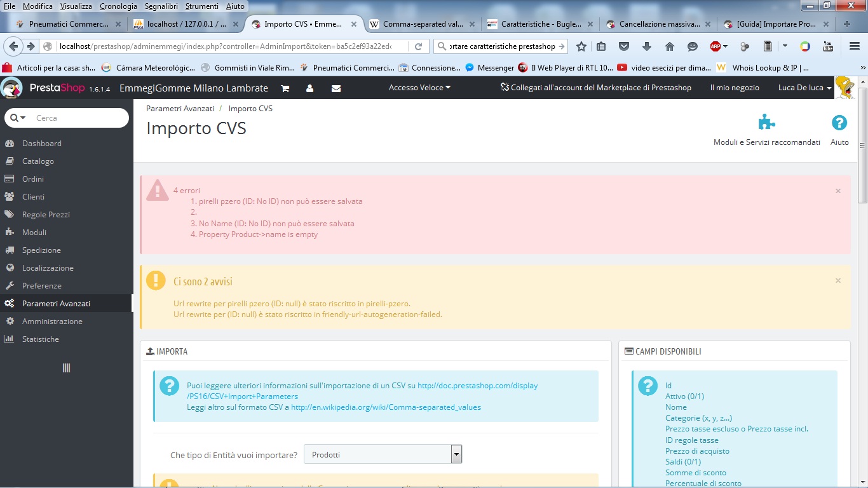Open the entity type dropdown showing Prodotti
Image resolution: width=868 pixels, height=488 pixels.
(x=383, y=454)
